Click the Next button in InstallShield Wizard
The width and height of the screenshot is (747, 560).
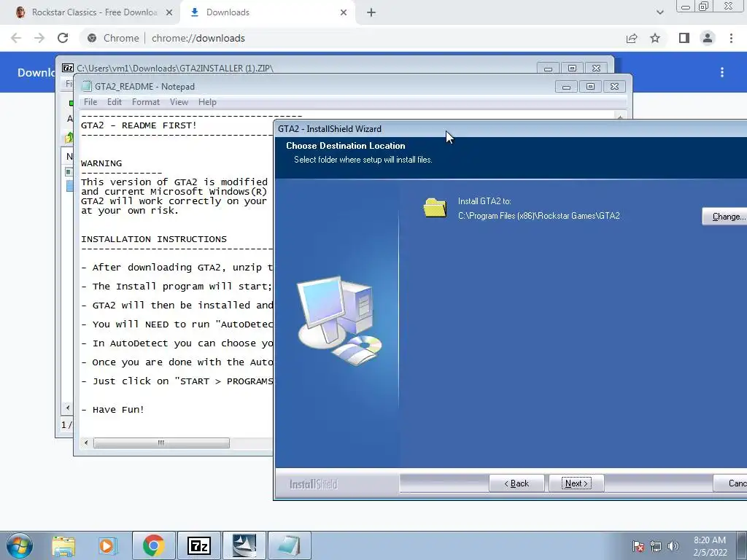(x=576, y=483)
